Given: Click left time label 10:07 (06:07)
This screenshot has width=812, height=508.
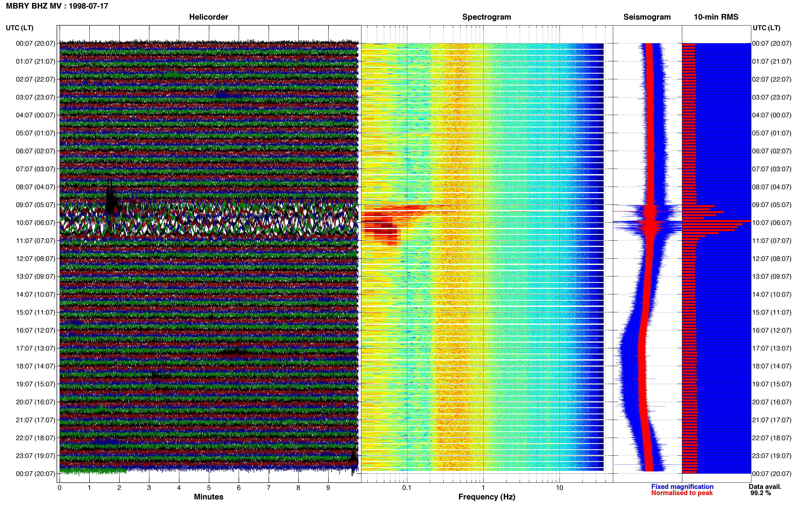Looking at the screenshot, I should pyautogui.click(x=36, y=223).
